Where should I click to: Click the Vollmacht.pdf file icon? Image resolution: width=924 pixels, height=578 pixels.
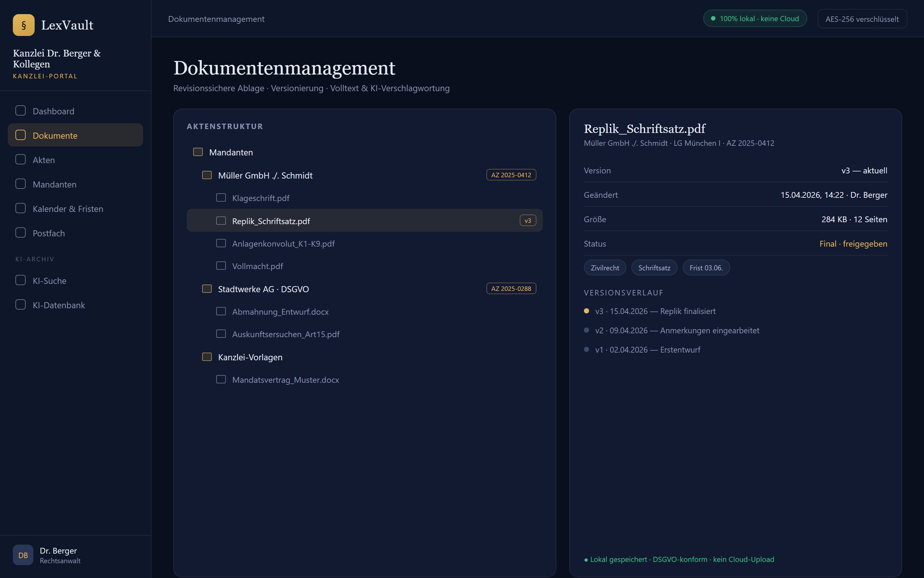tap(221, 266)
